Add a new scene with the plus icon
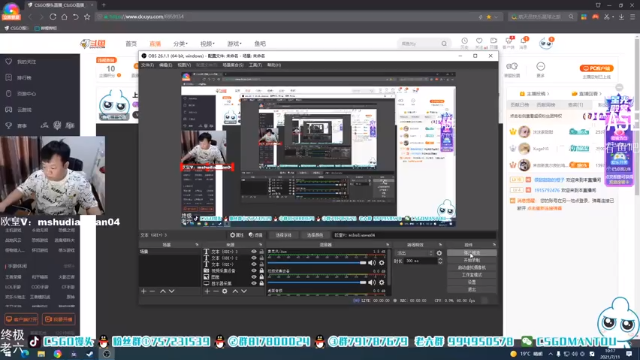The width and height of the screenshot is (640, 360). (x=143, y=291)
